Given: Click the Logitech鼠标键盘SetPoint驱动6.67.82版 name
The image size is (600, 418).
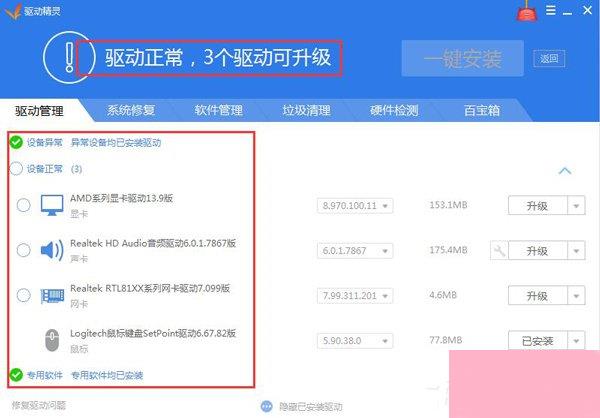Looking at the screenshot, I should [153, 333].
